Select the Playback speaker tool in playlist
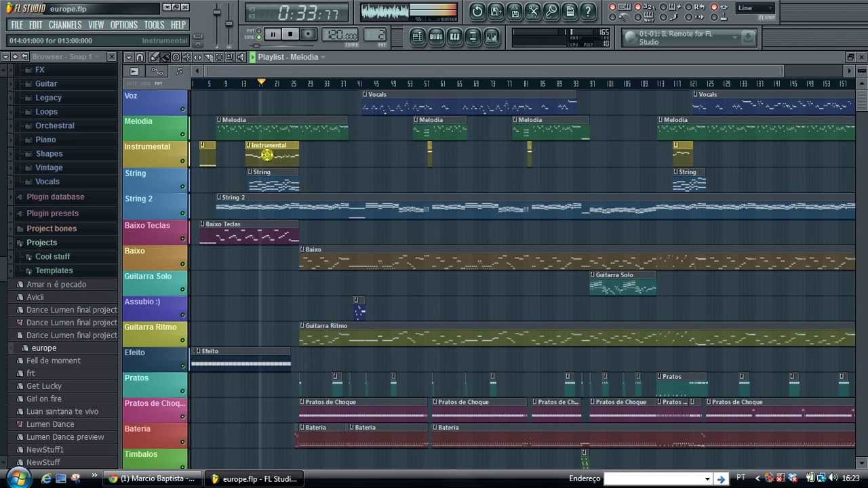This screenshot has height=488, width=868. coord(241,58)
